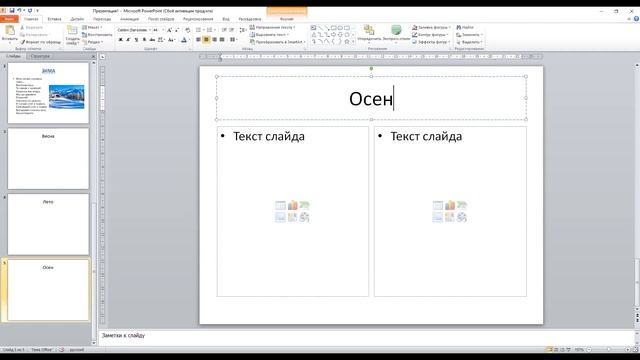Select the Text Box shape in shapes gallery
The width and height of the screenshot is (640, 360).
pos(313,28)
